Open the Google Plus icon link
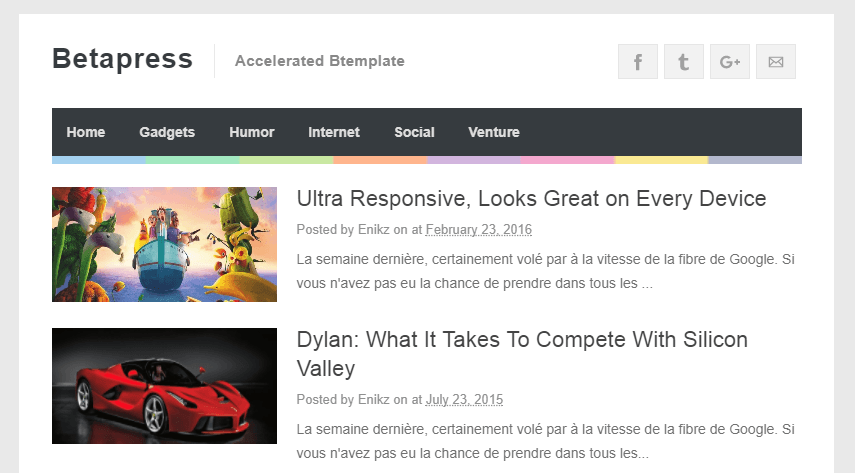The height and width of the screenshot is (473, 855). coord(729,62)
